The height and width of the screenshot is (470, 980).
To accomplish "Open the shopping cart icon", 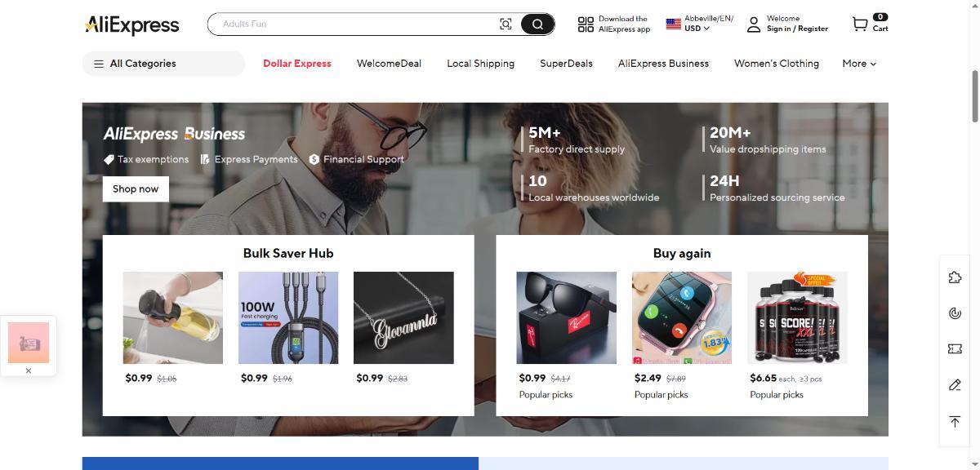I will coord(860,24).
